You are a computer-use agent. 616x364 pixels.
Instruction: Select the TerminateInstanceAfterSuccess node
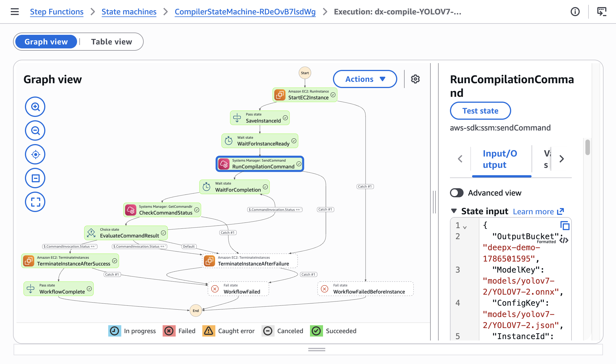(x=70, y=261)
